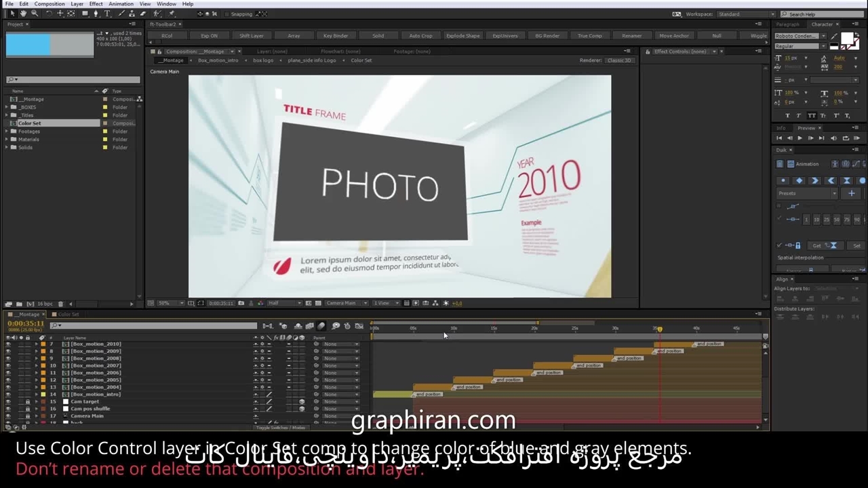Click the Key Binder toolbar button

coord(336,36)
